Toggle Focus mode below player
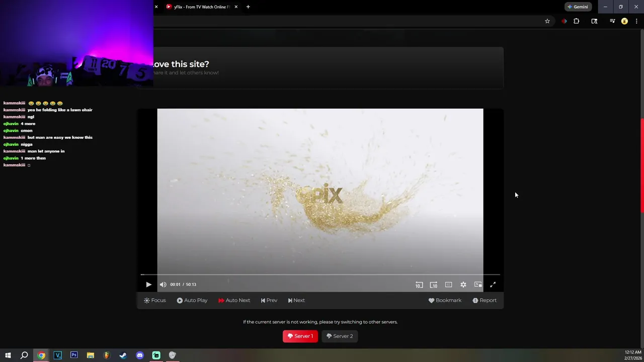Image resolution: width=644 pixels, height=362 pixels. click(x=154, y=300)
